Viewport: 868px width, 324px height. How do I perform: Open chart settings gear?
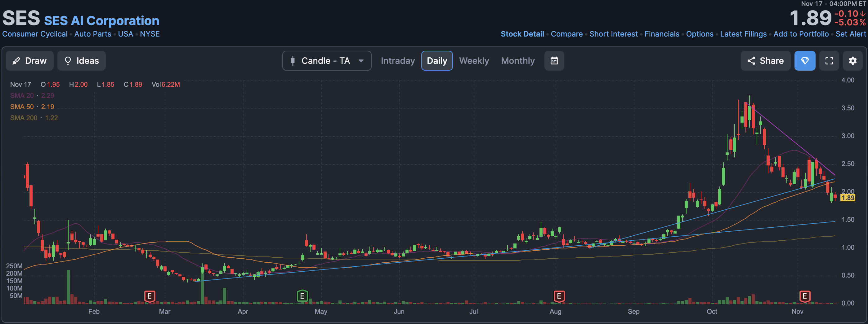coord(852,61)
